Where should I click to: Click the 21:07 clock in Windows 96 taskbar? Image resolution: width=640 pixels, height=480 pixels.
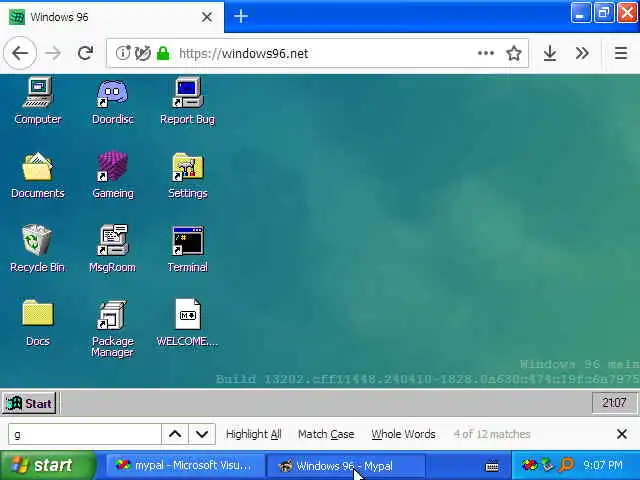tap(614, 403)
